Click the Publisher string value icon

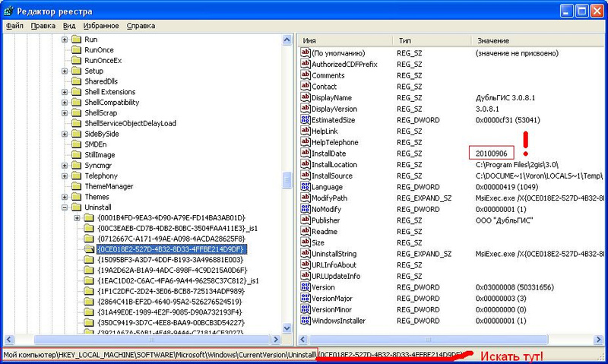[x=306, y=220]
